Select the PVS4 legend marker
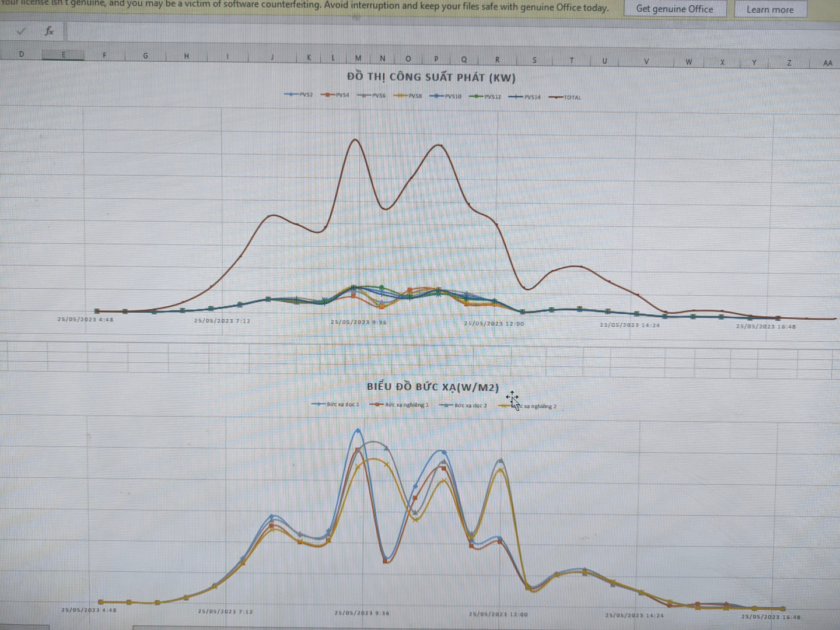 coord(327,95)
